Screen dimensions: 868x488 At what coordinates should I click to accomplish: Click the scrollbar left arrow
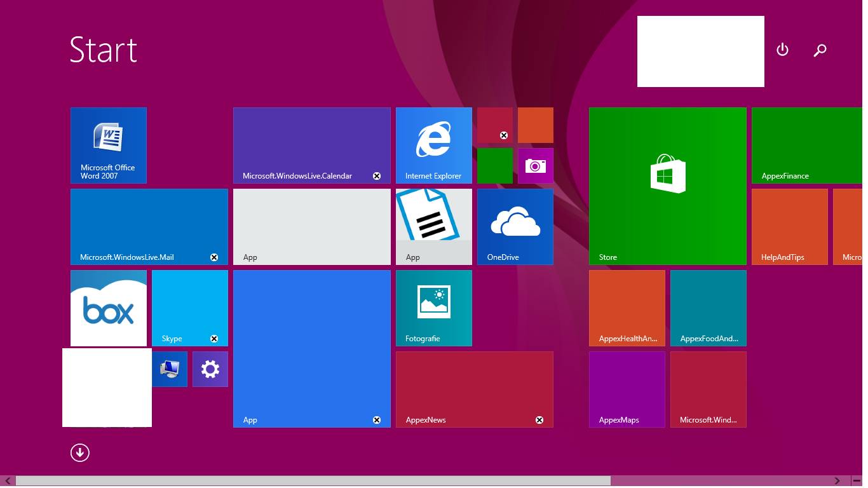8,481
